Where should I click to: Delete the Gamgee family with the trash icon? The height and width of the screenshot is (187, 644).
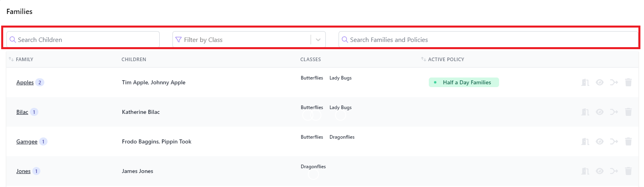click(x=628, y=141)
